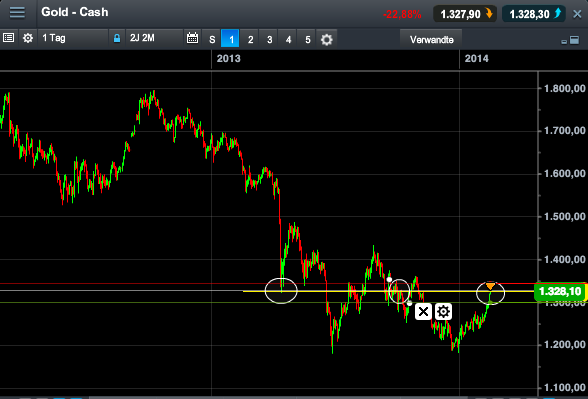
Task: Open chart settings gear beside 1 Tag
Action: (x=28, y=38)
